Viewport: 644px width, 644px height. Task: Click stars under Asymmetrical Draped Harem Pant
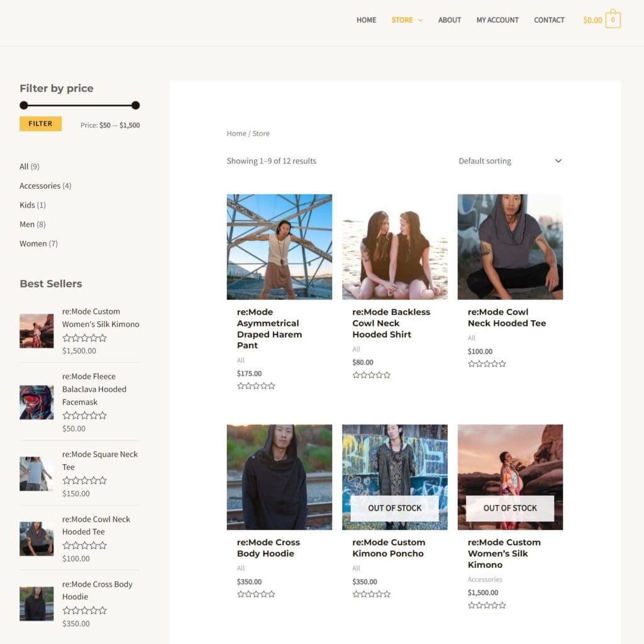(256, 386)
